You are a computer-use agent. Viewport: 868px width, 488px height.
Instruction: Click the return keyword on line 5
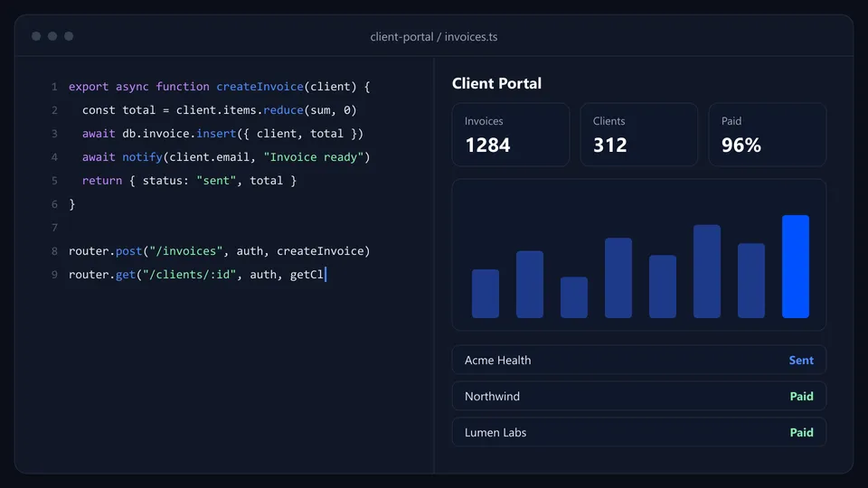pyautogui.click(x=102, y=181)
